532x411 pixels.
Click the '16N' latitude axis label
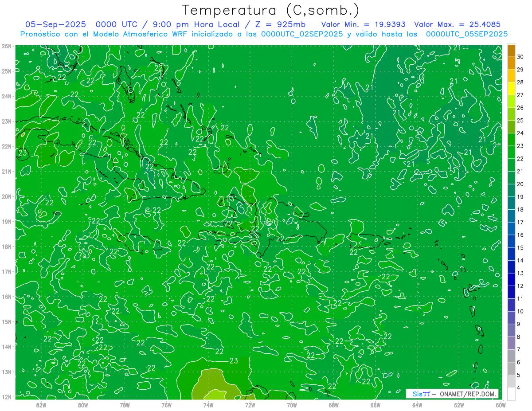pyautogui.click(x=6, y=297)
